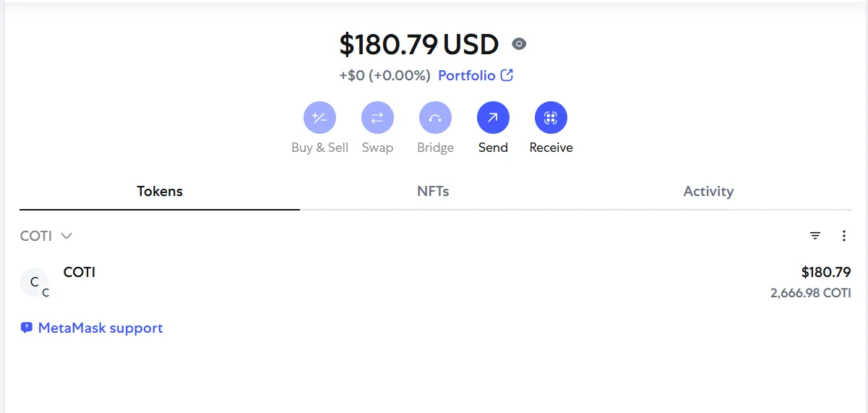The image size is (868, 413).
Task: Hide the balance with the eye icon
Action: tap(519, 44)
